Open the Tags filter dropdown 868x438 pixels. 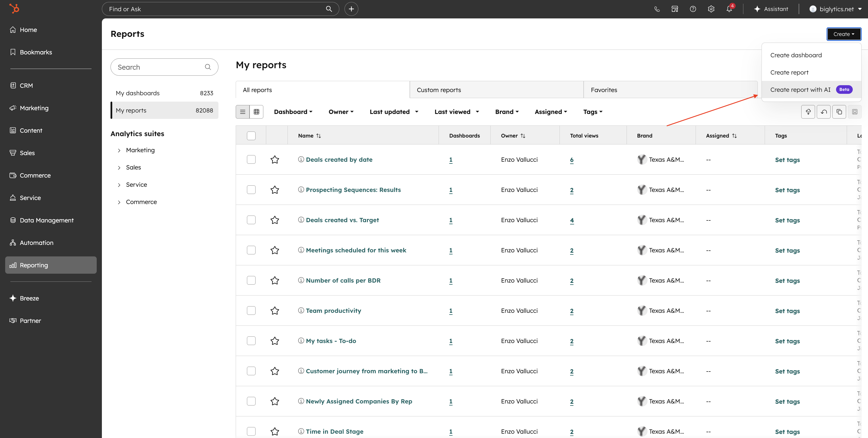point(593,112)
